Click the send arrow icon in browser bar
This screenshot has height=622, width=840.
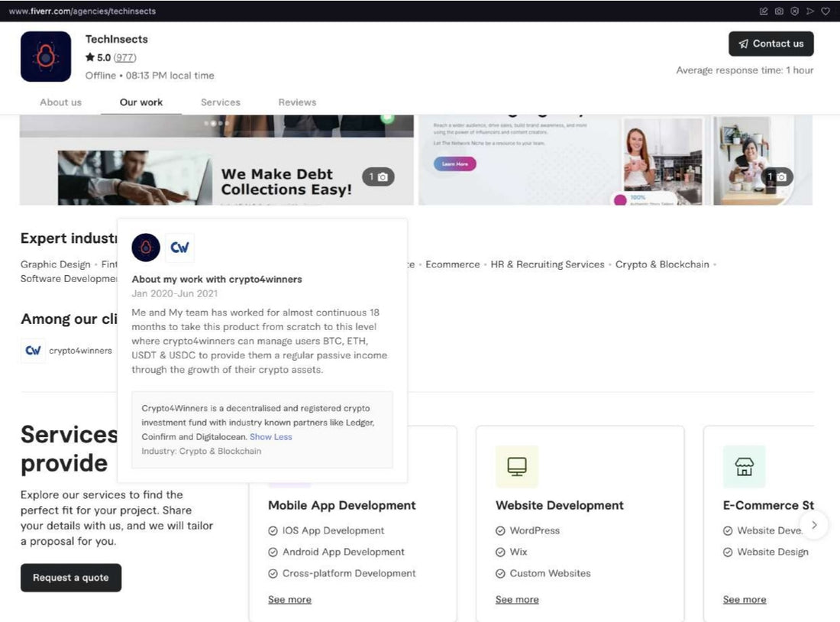point(810,11)
